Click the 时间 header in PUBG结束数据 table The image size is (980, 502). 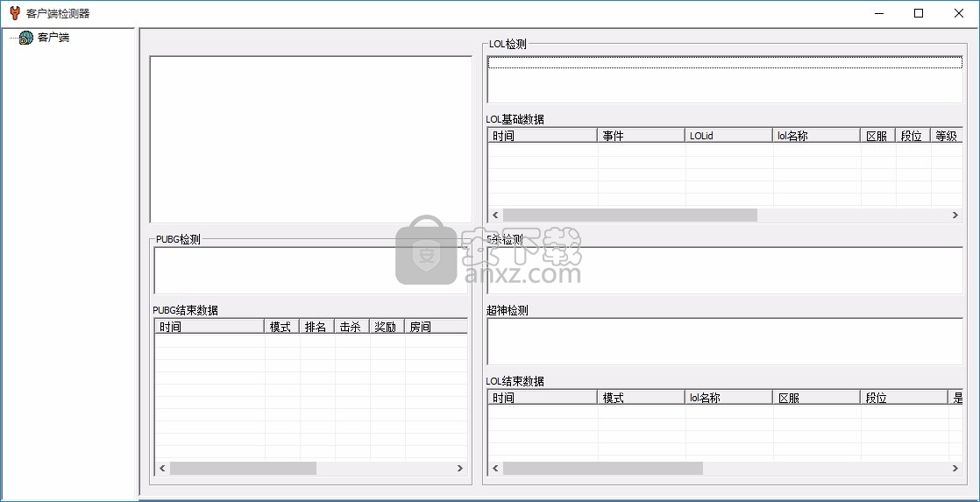209,327
